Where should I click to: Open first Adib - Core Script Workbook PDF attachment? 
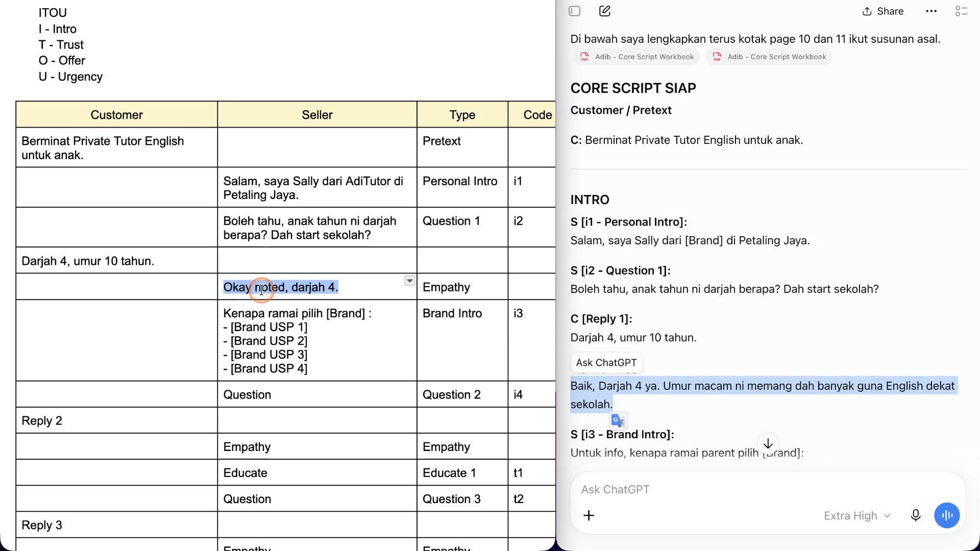click(636, 57)
